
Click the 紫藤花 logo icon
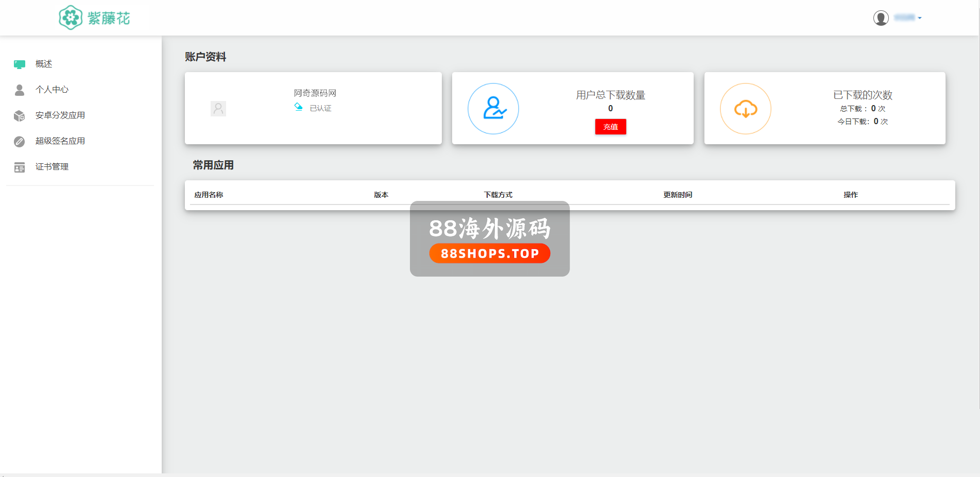[71, 18]
